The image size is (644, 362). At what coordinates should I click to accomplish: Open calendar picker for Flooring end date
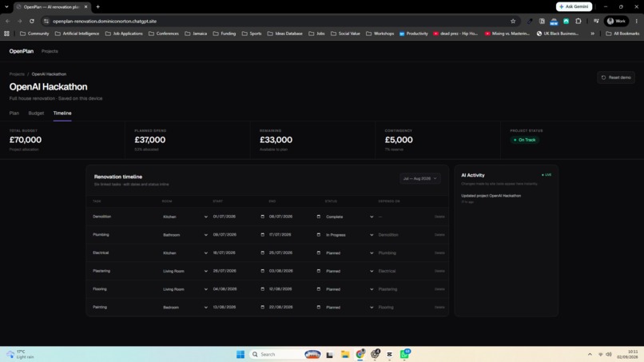click(318, 288)
